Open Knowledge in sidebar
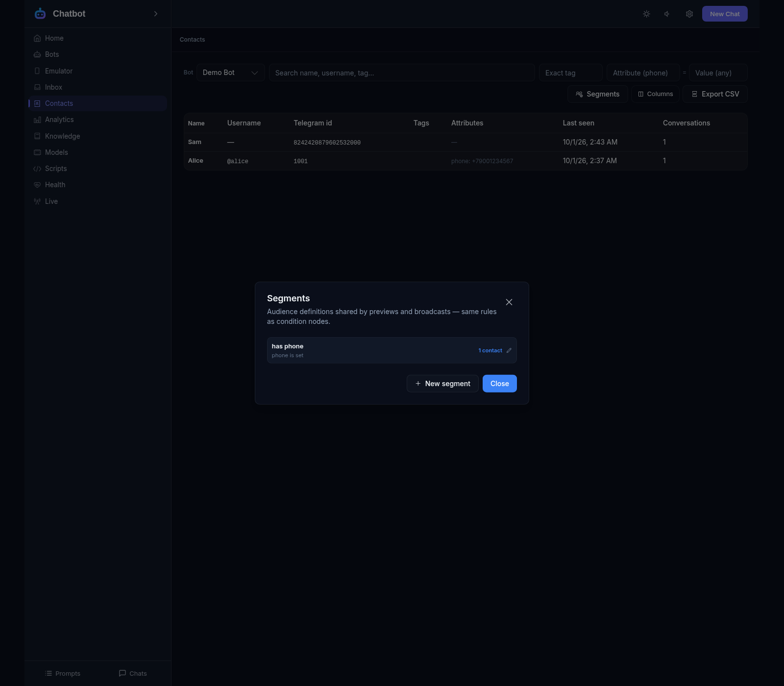 point(98,136)
